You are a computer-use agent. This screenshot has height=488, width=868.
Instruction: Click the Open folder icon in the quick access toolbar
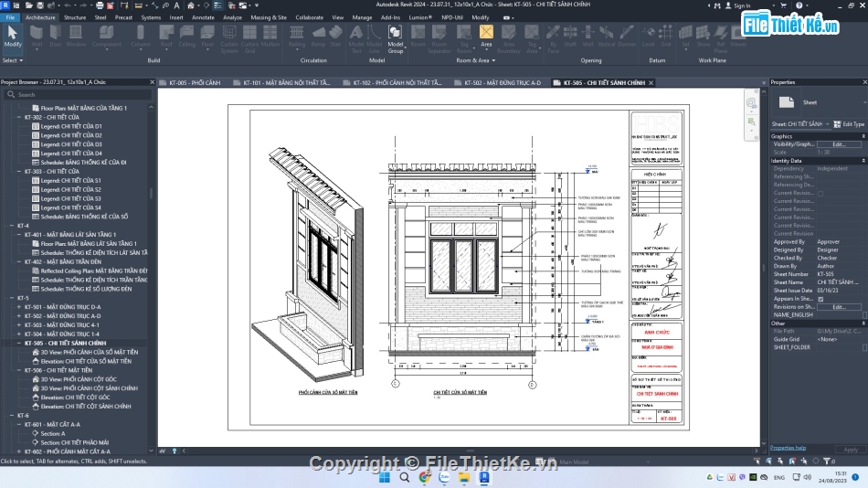click(28, 5)
